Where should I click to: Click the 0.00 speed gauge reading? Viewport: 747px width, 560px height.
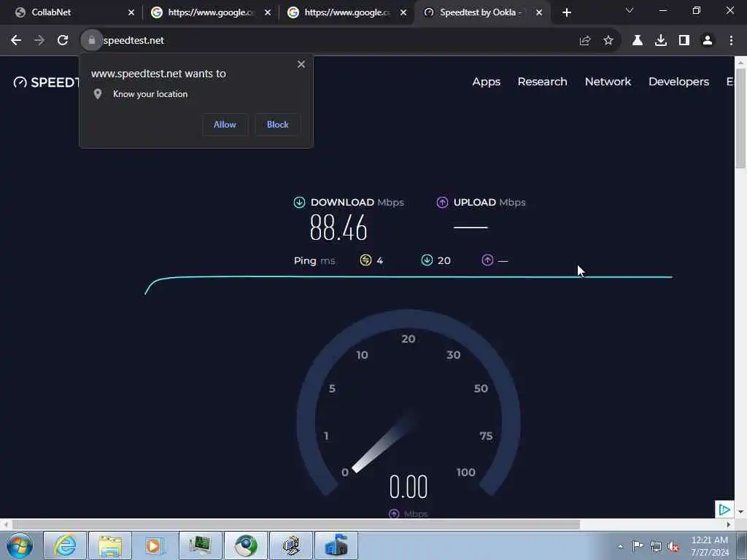pos(409,487)
